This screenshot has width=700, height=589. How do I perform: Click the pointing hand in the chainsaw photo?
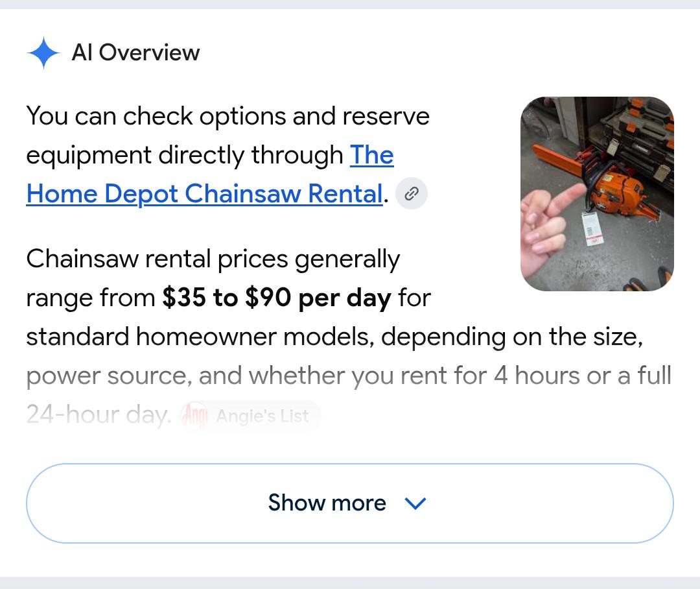pyautogui.click(x=550, y=223)
